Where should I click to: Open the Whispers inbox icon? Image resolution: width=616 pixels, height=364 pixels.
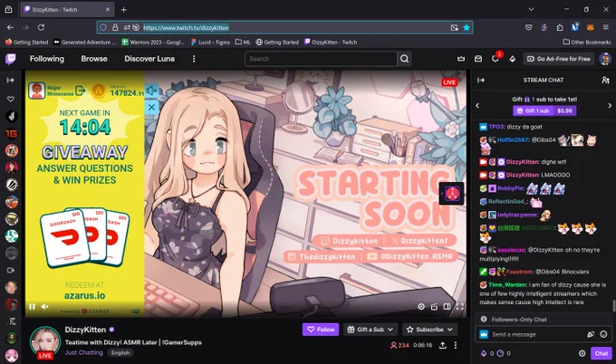point(478,59)
